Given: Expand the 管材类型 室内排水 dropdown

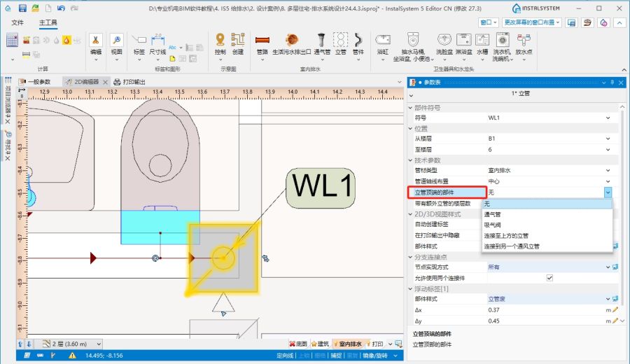Looking at the screenshot, I should coord(608,170).
